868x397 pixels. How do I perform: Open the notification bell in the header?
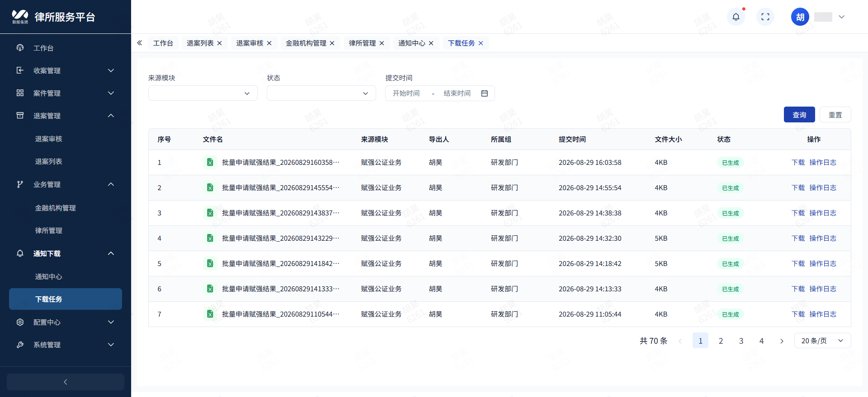coord(736,17)
